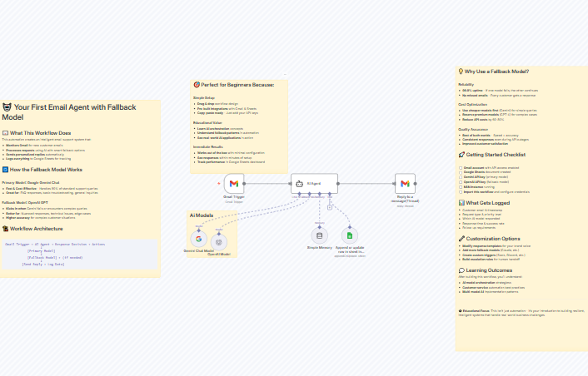Click the AI Agent node
The image size is (588, 376).
click(314, 184)
